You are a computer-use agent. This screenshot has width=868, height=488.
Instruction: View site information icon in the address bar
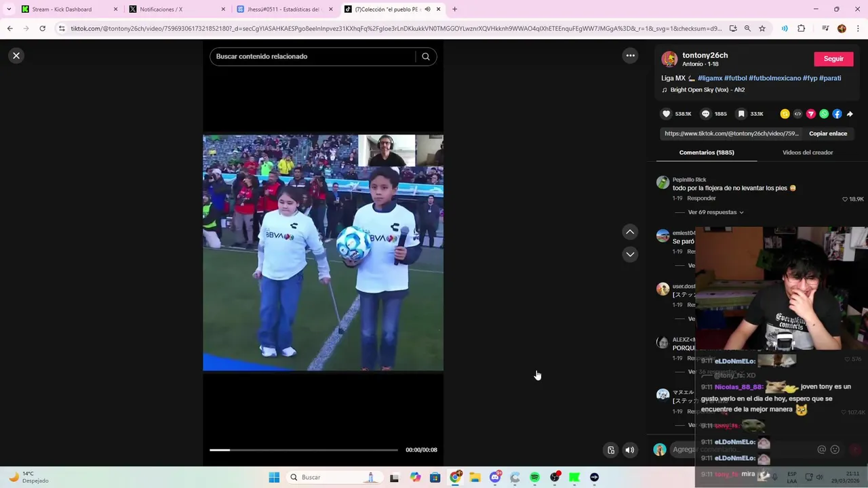62,28
